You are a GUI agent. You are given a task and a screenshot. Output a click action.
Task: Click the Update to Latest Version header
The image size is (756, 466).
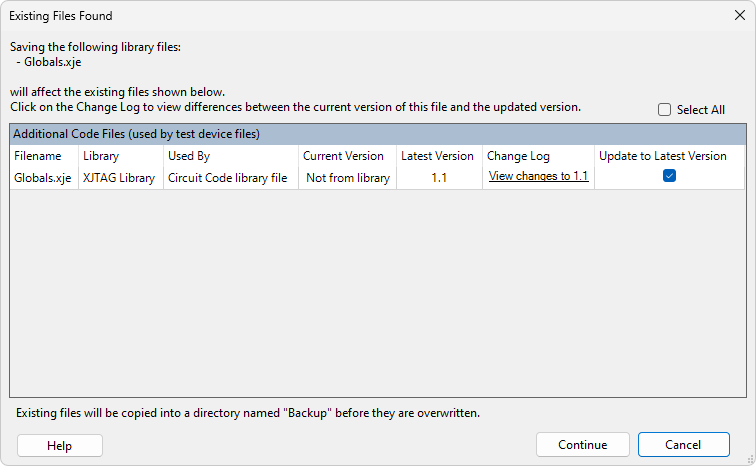(x=663, y=156)
